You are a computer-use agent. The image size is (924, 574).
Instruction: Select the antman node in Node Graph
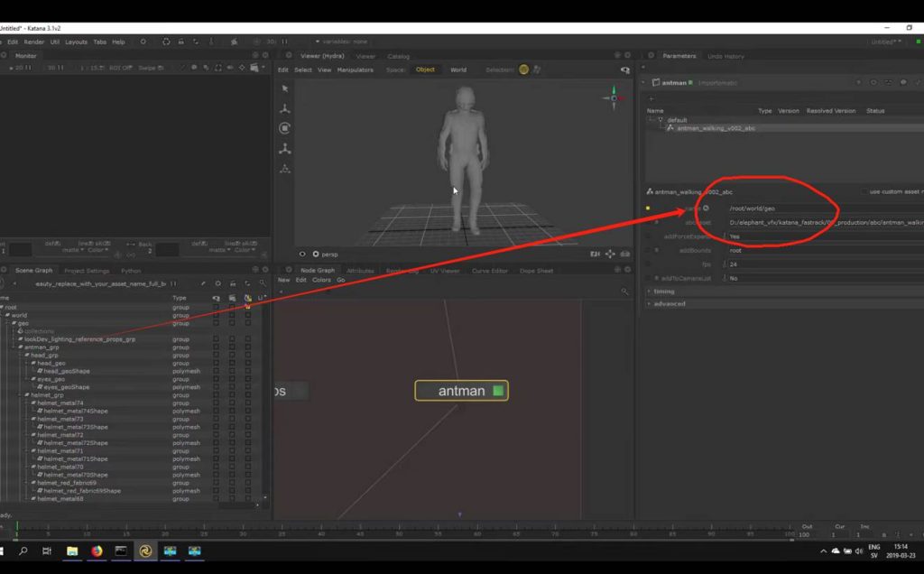pyautogui.click(x=461, y=391)
